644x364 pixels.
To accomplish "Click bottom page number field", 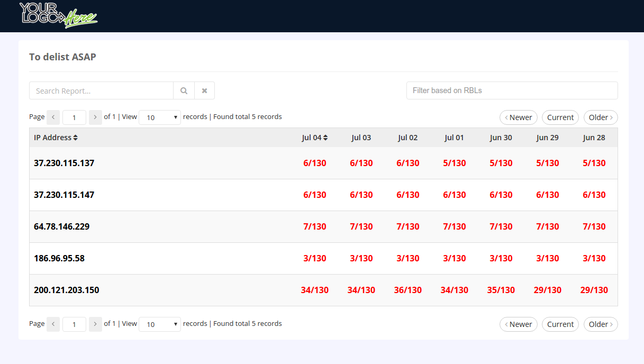I will point(74,324).
